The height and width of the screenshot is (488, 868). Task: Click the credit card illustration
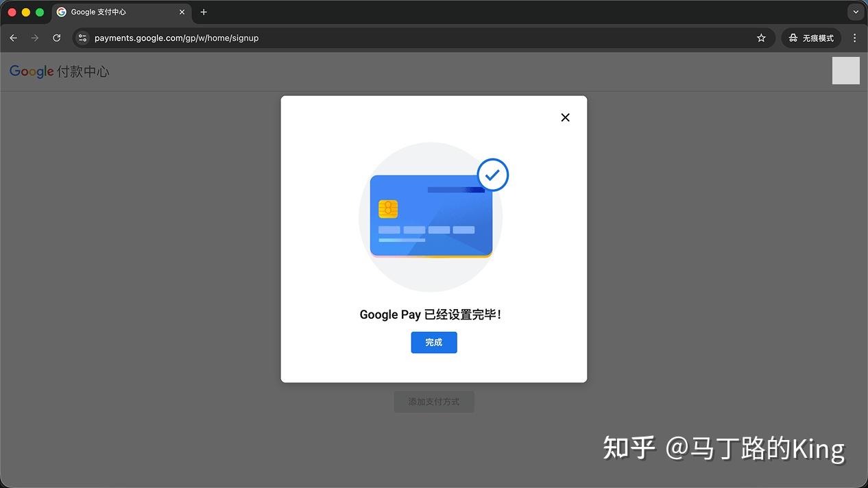(432, 216)
